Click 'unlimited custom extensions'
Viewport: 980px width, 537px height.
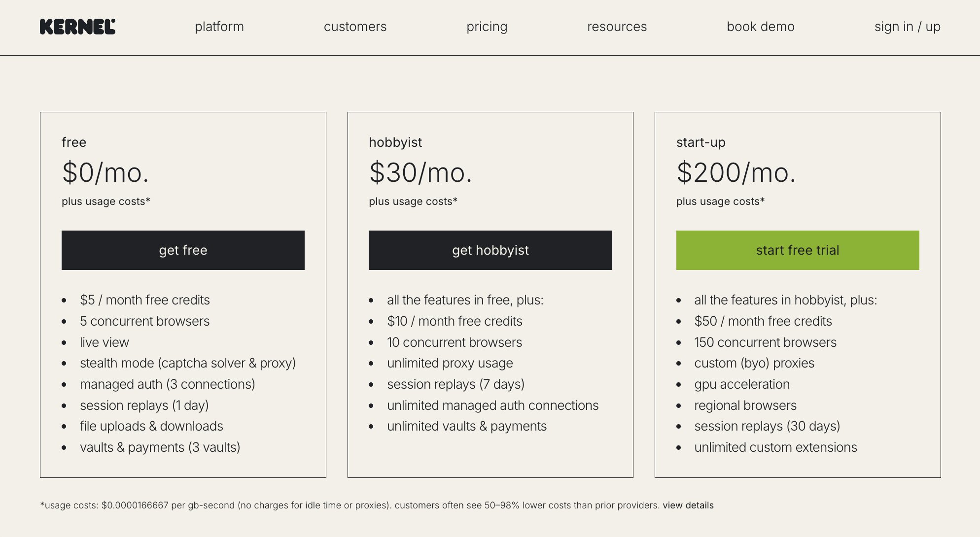[x=776, y=447]
